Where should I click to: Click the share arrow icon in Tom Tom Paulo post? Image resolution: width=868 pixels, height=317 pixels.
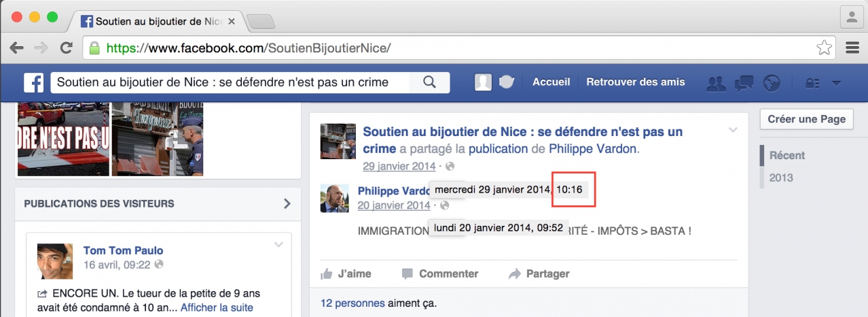[x=42, y=294]
